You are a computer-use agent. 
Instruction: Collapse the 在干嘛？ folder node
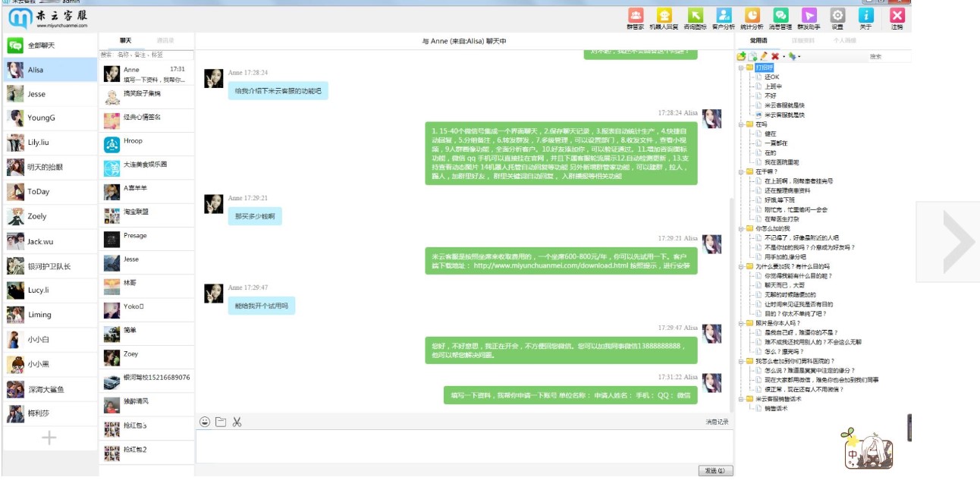[x=740, y=171]
